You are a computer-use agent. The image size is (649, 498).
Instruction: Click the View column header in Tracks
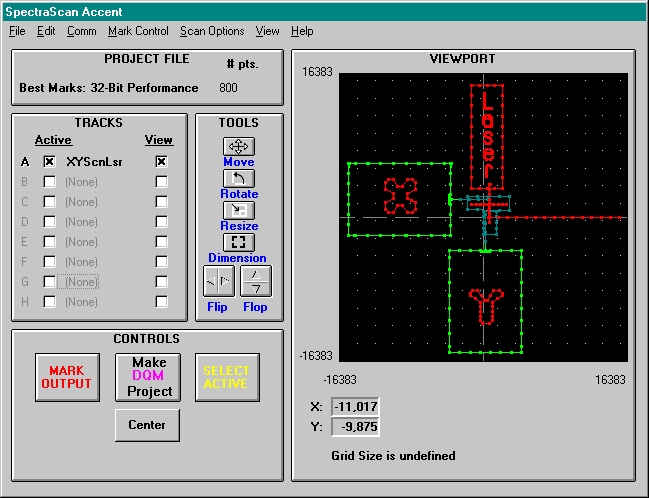click(x=159, y=140)
